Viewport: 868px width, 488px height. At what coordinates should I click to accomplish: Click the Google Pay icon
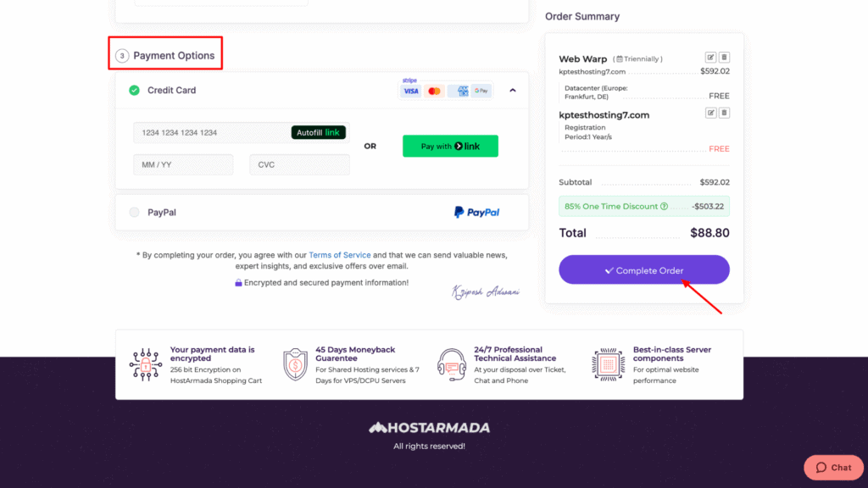[x=481, y=91]
